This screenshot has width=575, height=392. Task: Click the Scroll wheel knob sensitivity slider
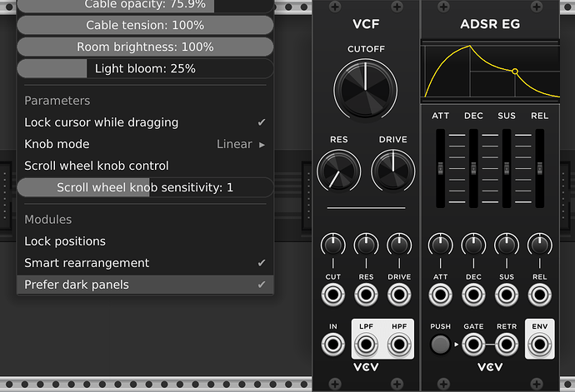click(x=145, y=187)
